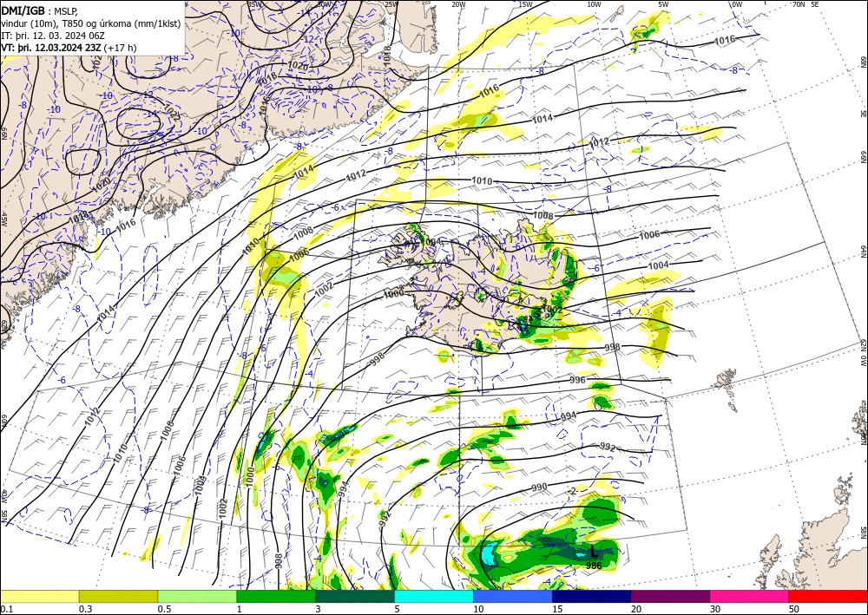Click the '15W' longitude label at top
The width and height of the screenshot is (868, 615).
(526, 4)
